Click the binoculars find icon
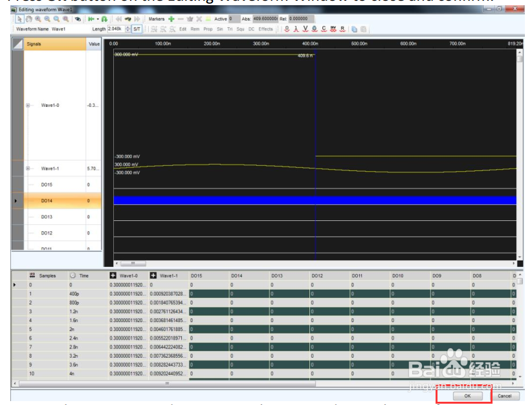The image size is (532, 405). 127,19
